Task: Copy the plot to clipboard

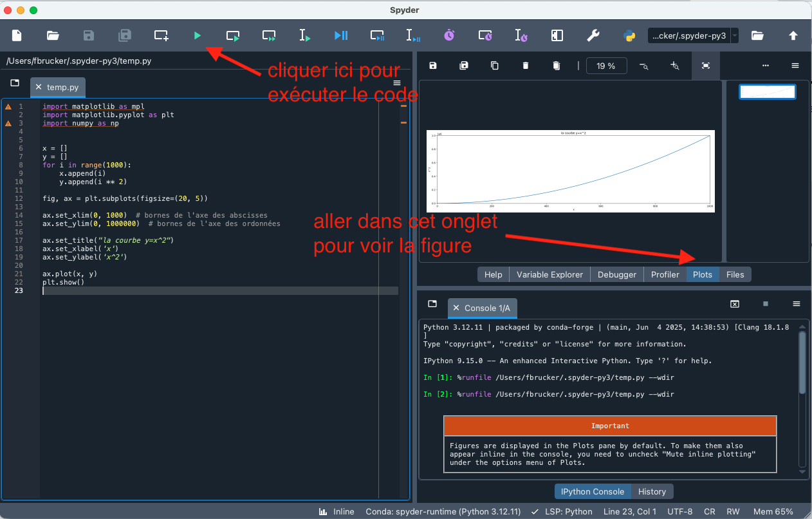Action: click(x=495, y=66)
